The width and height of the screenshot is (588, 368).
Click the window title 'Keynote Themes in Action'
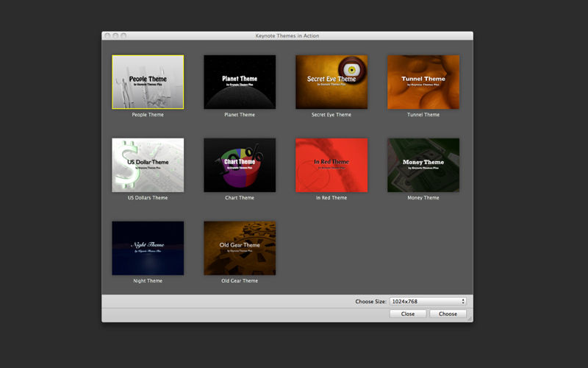(x=287, y=35)
